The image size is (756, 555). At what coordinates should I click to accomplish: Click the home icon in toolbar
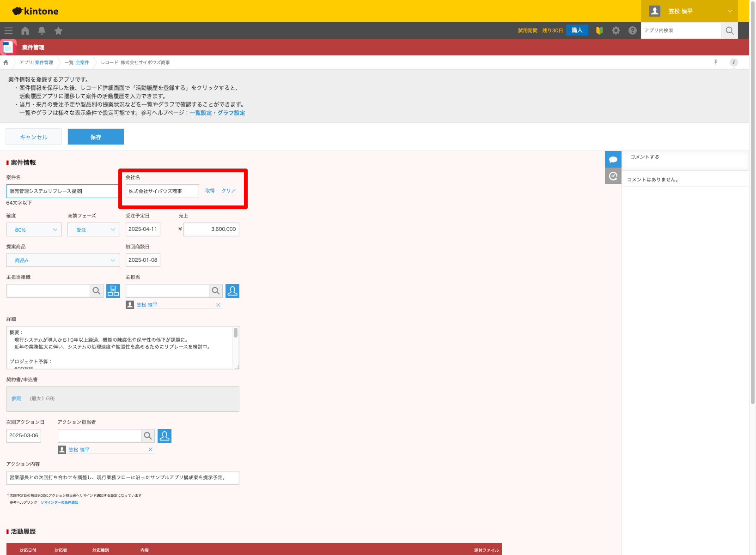25,30
